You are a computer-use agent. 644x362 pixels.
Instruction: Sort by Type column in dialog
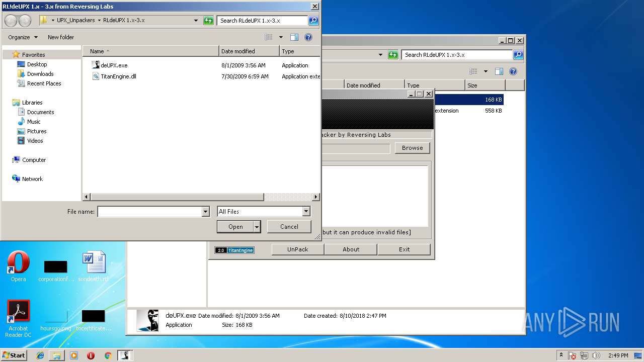[300, 51]
